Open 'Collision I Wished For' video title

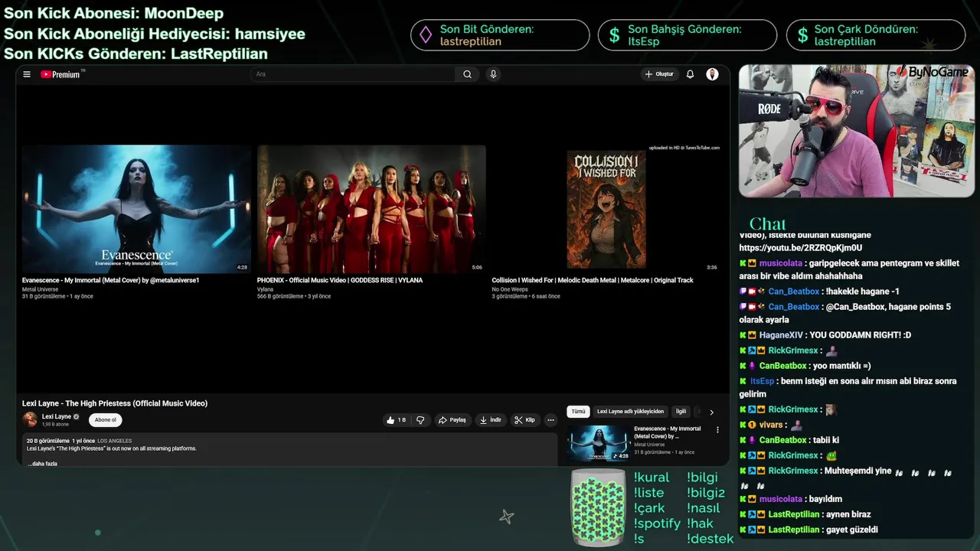[593, 280]
